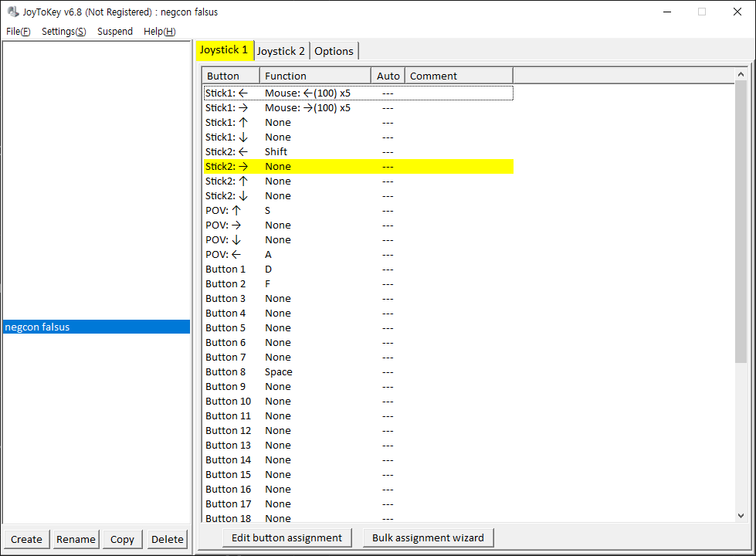Close the JoyToKey window
Image resolution: width=756 pixels, height=556 pixels.
coord(737,12)
